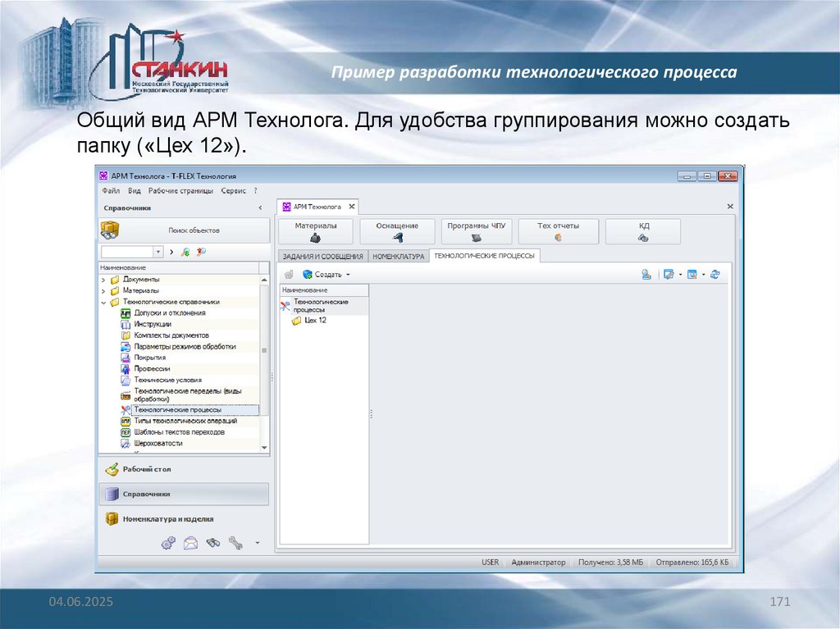Select the ТЕХНОЛОГИЧЕСКИЕ ПРОЦЕССЫ tab

(x=484, y=256)
